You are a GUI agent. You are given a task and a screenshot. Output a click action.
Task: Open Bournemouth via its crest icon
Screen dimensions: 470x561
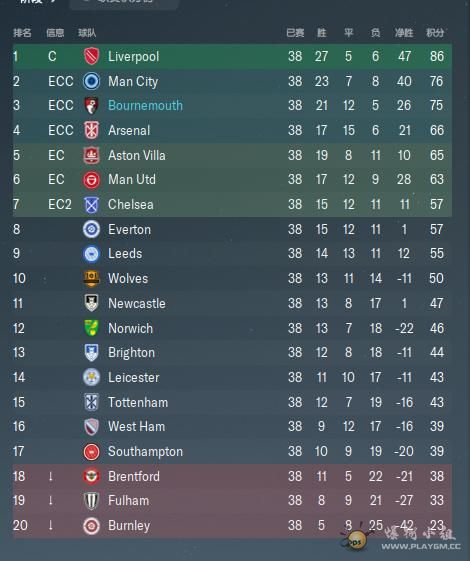(x=91, y=106)
